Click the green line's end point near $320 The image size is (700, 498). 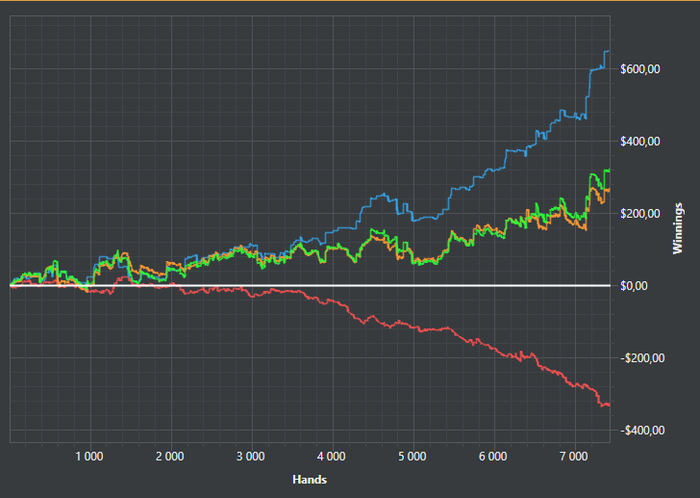click(609, 170)
